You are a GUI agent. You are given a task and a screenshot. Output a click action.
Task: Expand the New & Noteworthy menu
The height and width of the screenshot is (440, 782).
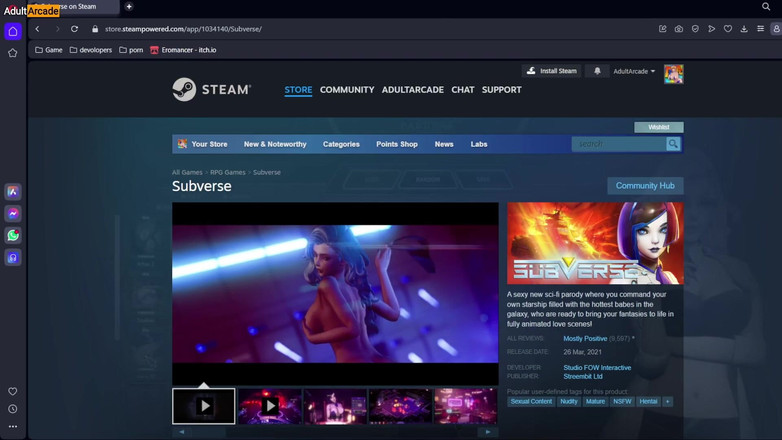(x=275, y=144)
